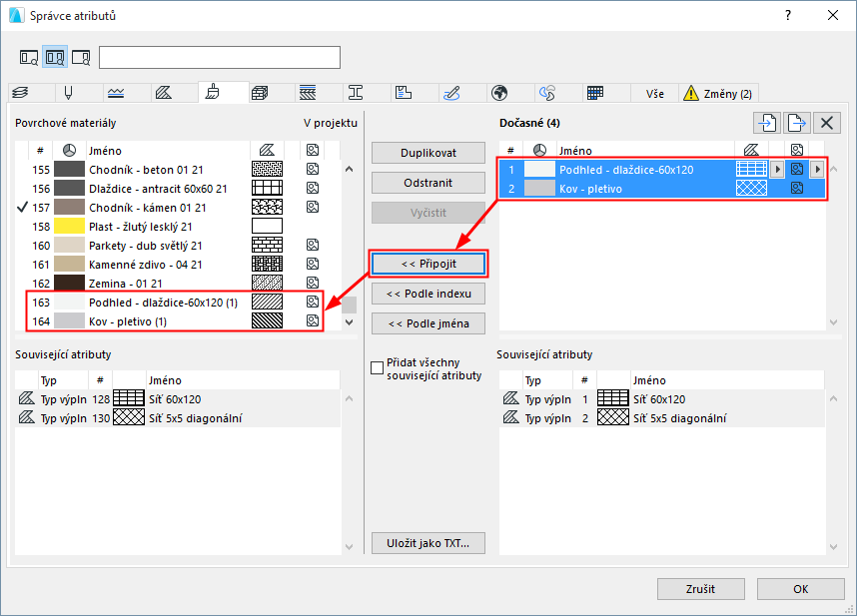
Task: Open the Změny (2) changes tab
Action: (x=718, y=94)
